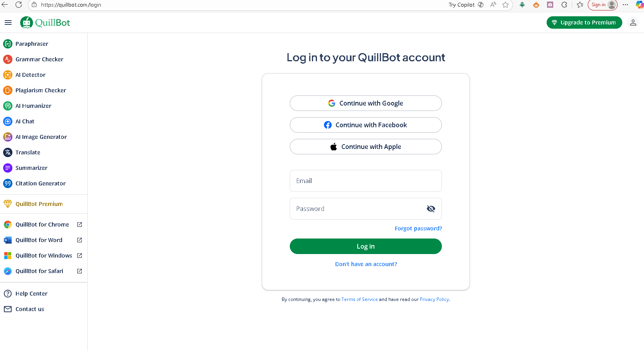Screen dimensions: 644x351
Task: Select the AI Detector tool
Action: (x=30, y=75)
